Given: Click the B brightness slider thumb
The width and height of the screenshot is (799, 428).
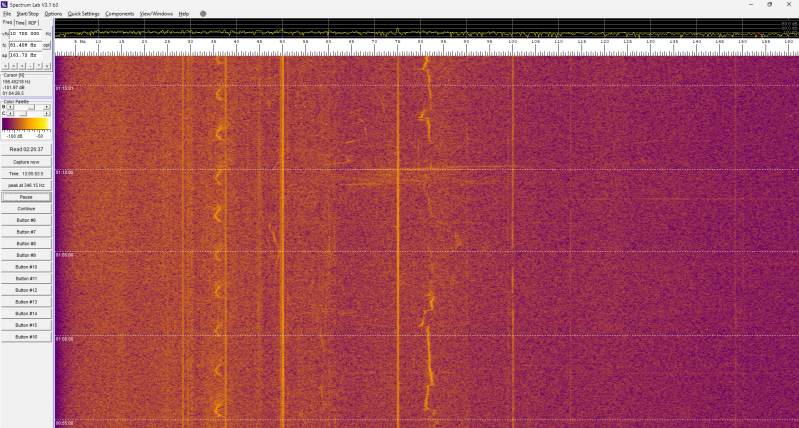Looking at the screenshot, I should pyautogui.click(x=31, y=107).
